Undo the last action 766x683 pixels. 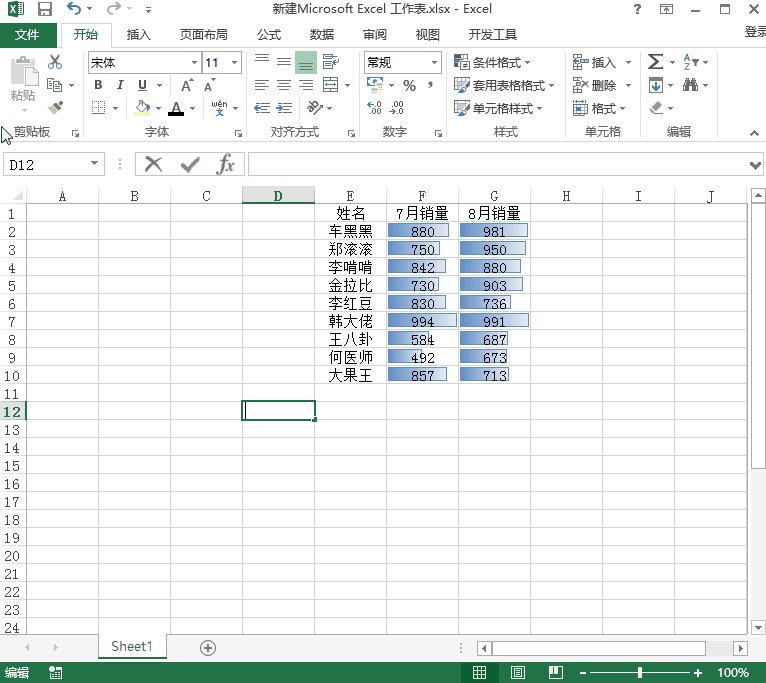click(x=73, y=9)
